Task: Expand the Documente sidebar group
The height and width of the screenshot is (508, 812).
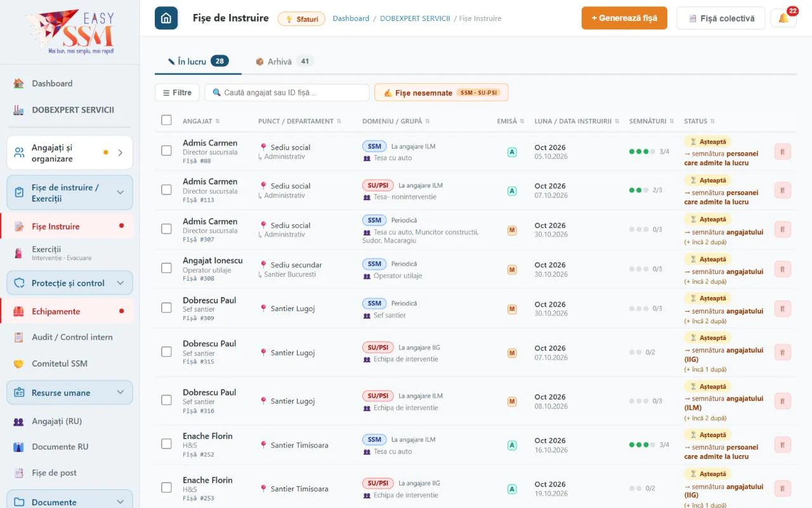Action: (x=70, y=502)
